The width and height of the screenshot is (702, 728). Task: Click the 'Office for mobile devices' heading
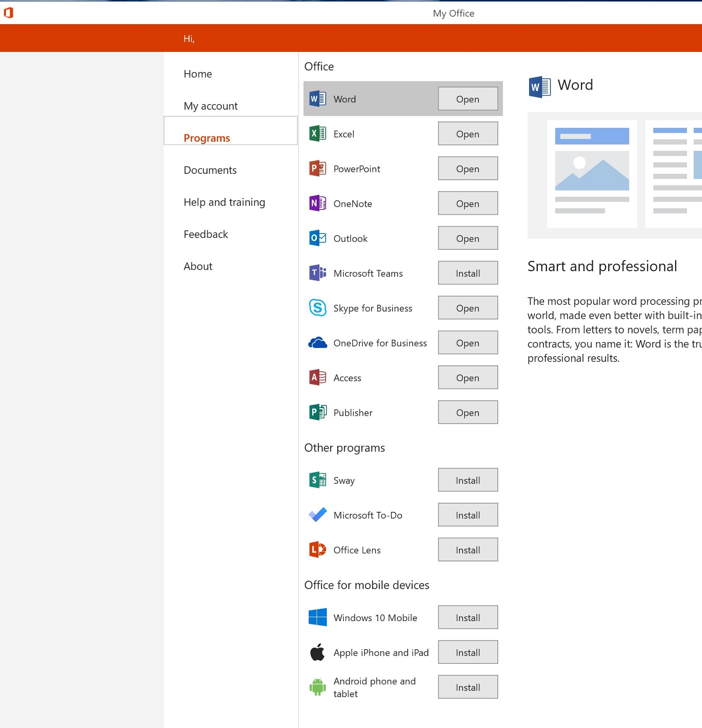[x=367, y=585]
